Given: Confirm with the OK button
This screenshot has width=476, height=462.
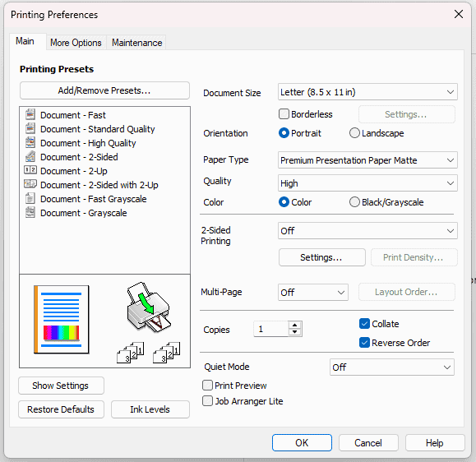Looking at the screenshot, I should (302, 442).
